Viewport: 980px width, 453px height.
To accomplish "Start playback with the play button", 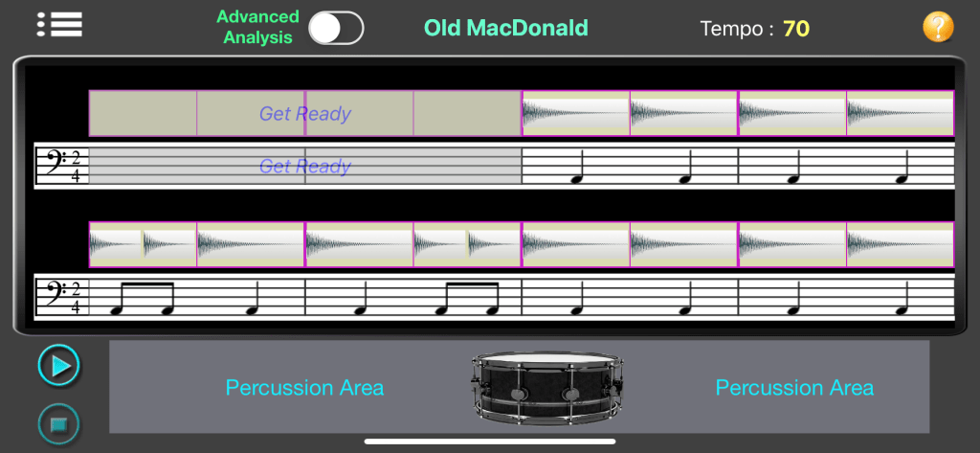I will click(58, 366).
